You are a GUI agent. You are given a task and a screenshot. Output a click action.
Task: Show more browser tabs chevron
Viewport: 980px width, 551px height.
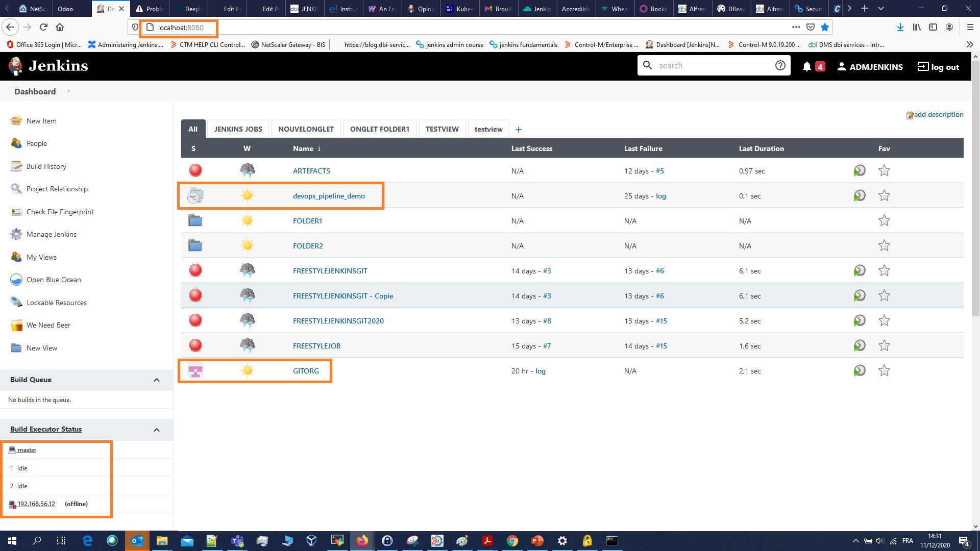click(849, 8)
